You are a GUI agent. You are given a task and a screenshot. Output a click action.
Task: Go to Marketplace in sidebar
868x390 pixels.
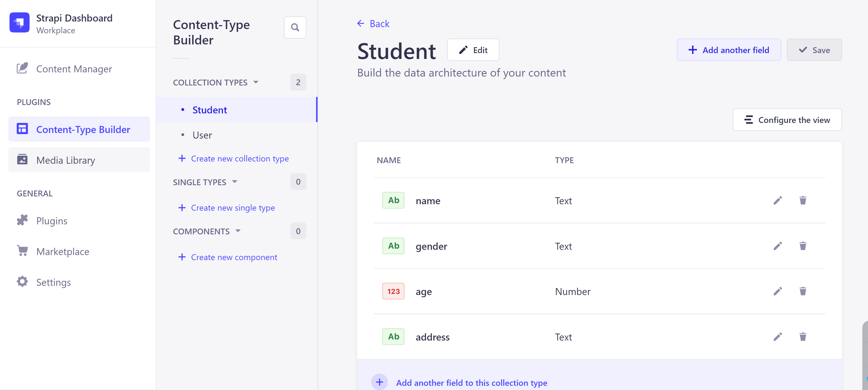pyautogui.click(x=63, y=252)
